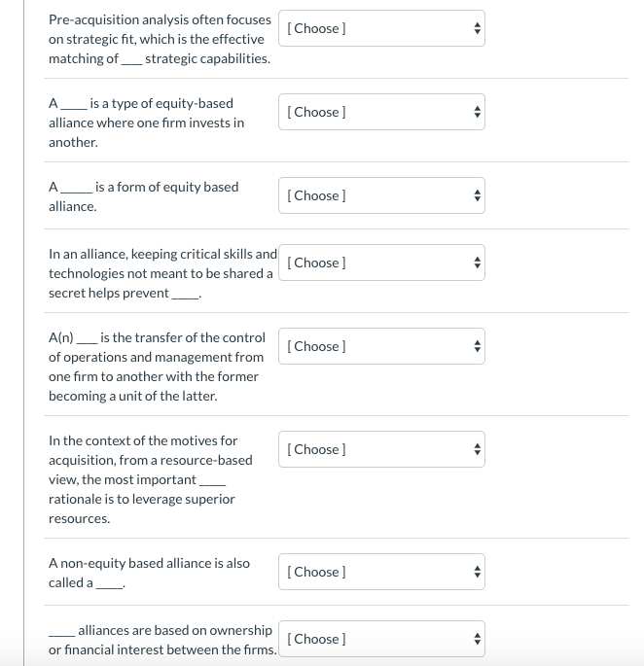Screen dimensions: 644x666
Task: Expand the 'form of equity based alliance' dropdown
Action: (381, 195)
